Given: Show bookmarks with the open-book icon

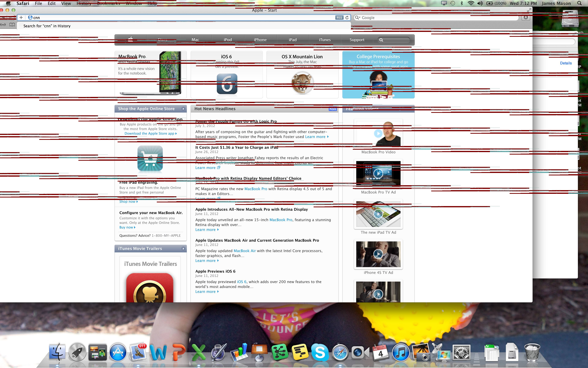Looking at the screenshot, I should [x=12, y=25].
